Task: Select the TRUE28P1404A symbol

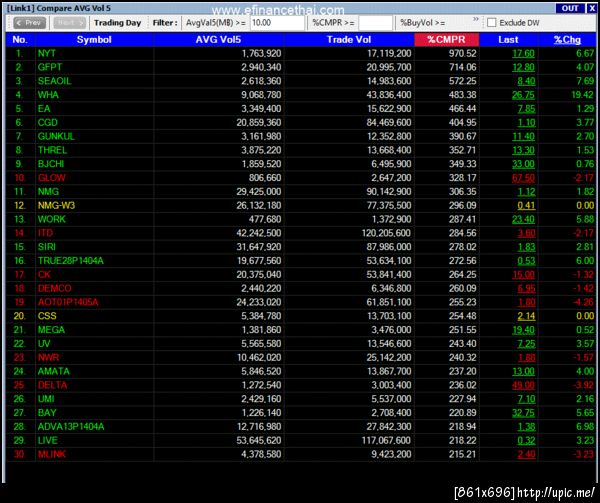Action: click(x=70, y=260)
